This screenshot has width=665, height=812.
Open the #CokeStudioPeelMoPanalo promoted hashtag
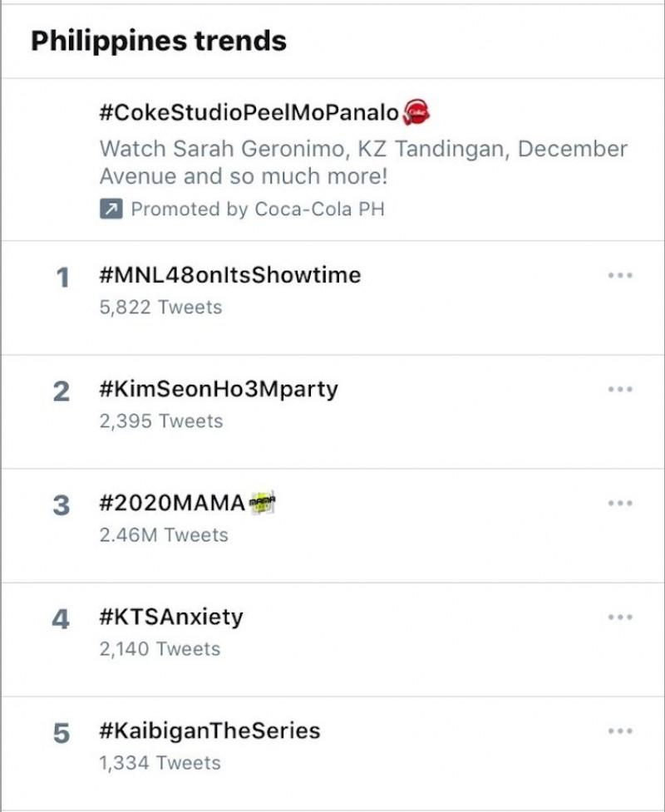249,112
